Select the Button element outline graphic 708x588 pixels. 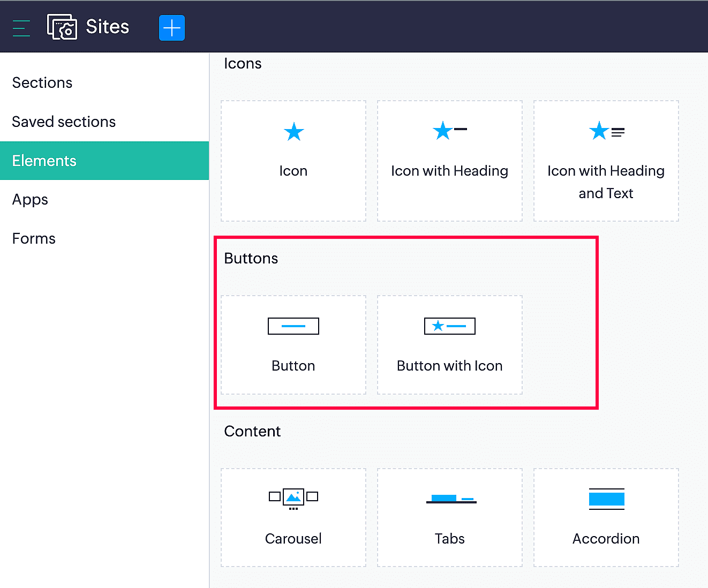pyautogui.click(x=293, y=326)
